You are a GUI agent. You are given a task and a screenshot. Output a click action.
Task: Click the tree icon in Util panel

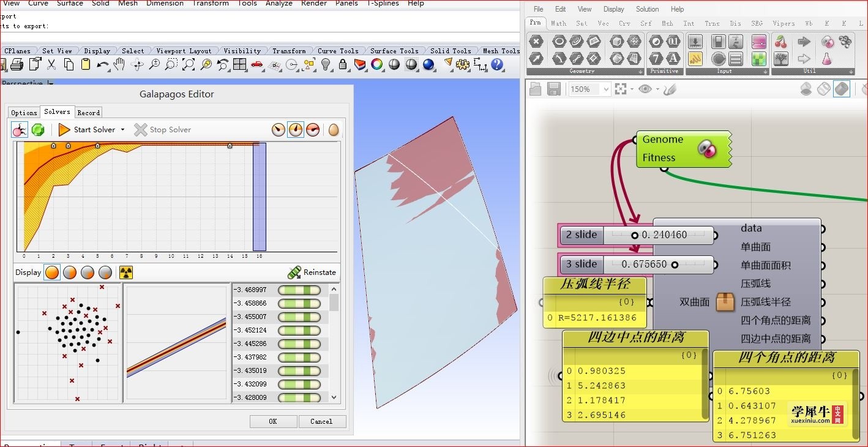pyautogui.click(x=780, y=59)
